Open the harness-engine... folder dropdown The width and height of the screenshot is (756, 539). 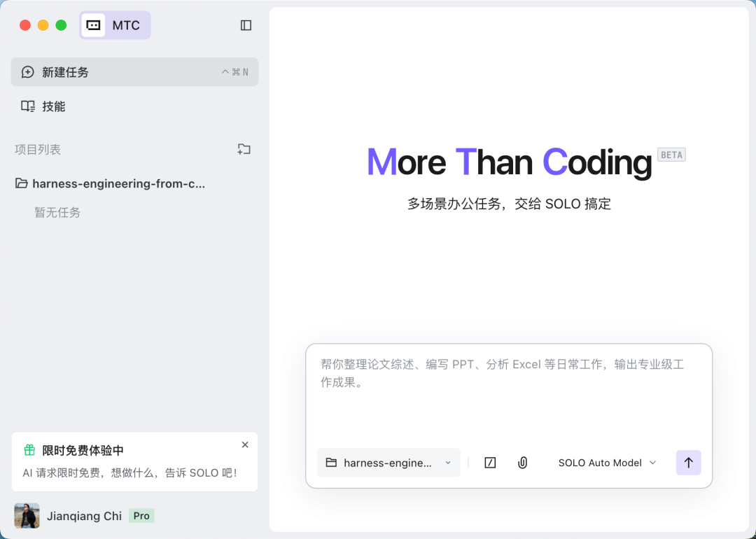[388, 463]
